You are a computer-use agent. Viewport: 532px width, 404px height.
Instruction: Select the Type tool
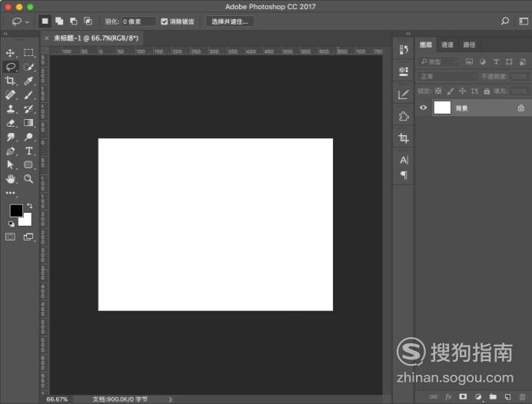coord(29,151)
